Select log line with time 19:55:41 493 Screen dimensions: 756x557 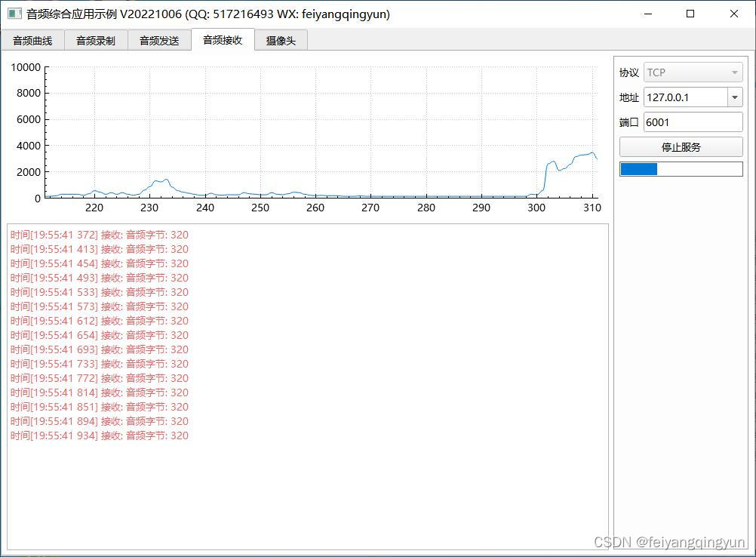(100, 278)
